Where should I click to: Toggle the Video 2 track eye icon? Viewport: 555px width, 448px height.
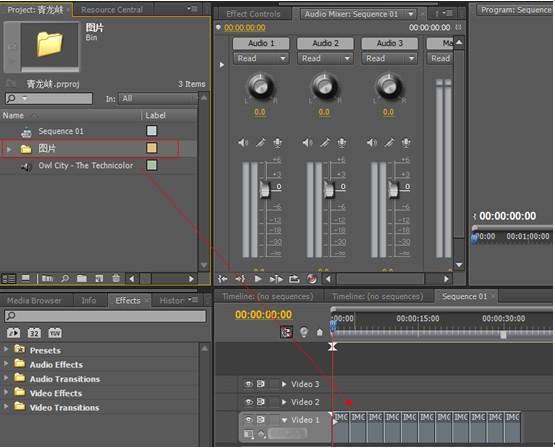[249, 402]
